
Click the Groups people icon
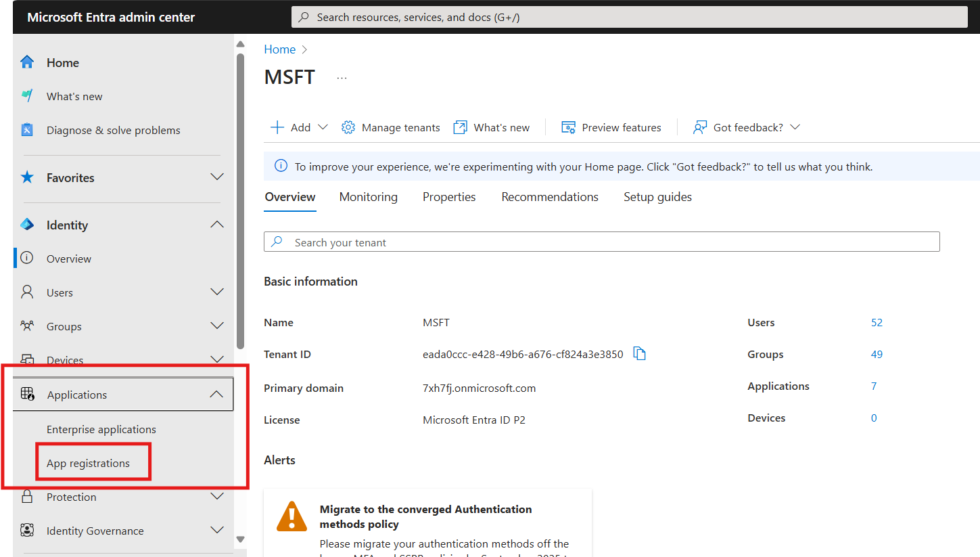pos(27,326)
